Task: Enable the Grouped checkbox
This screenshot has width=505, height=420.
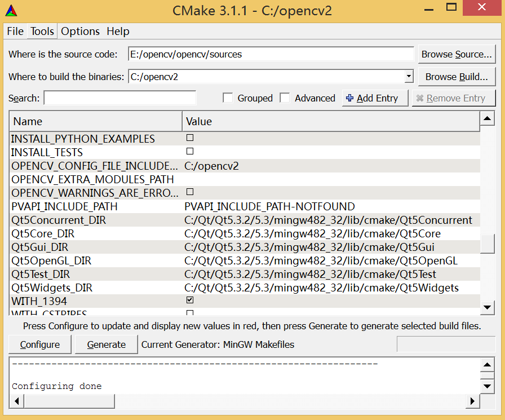Action: 228,98
